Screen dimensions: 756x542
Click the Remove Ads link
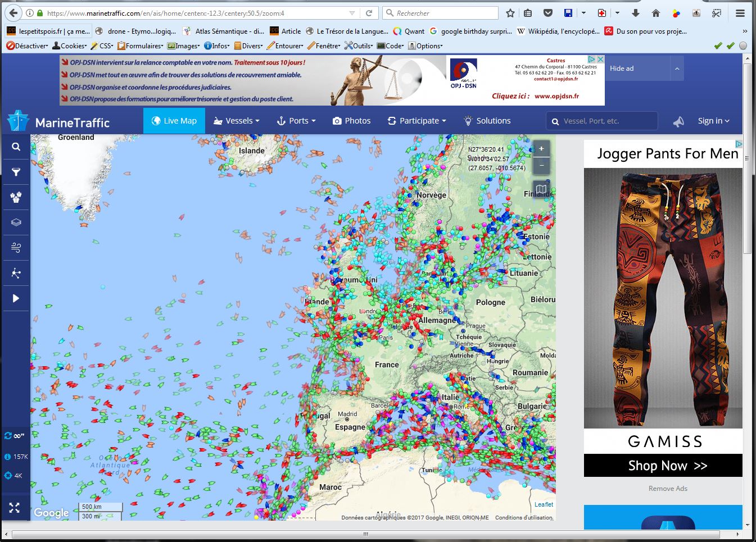(x=668, y=489)
